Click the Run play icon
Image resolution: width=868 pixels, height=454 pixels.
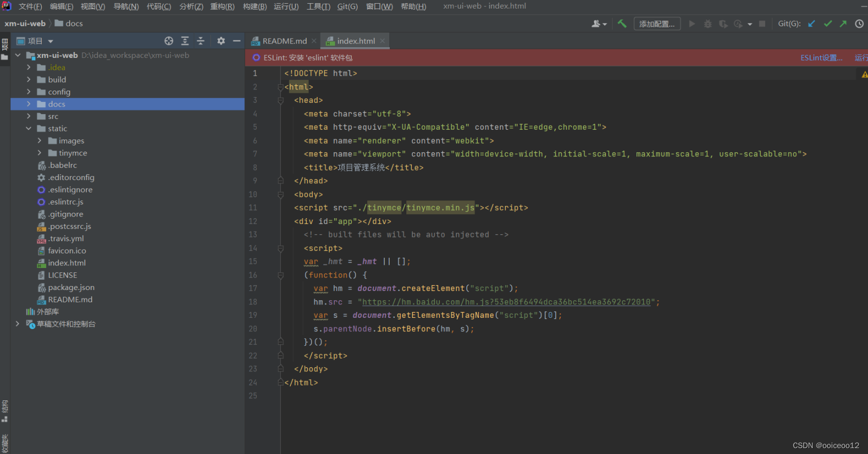[692, 24]
